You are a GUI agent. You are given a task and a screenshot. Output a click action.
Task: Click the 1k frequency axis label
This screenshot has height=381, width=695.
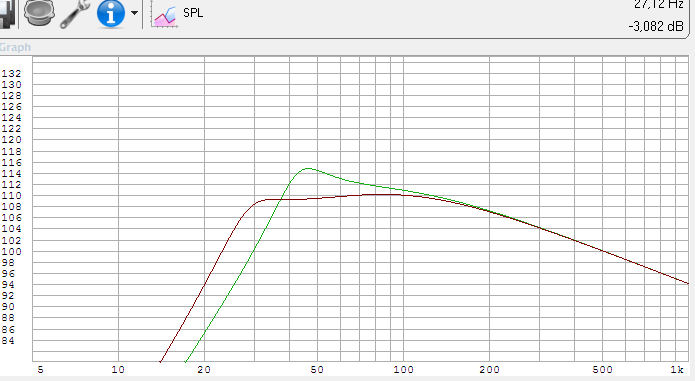tap(677, 369)
